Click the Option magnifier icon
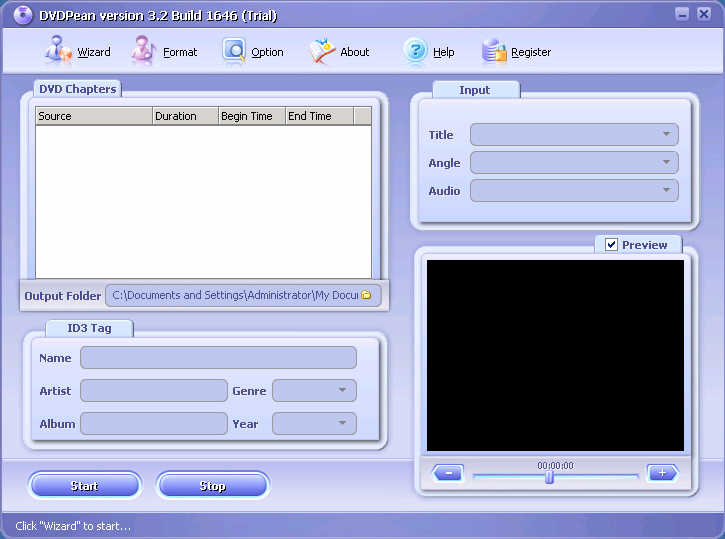Image resolution: width=725 pixels, height=539 pixels. click(x=234, y=50)
